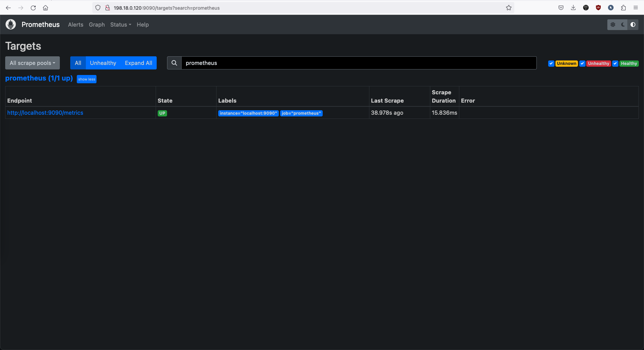Open the localhost:9090/metrics endpoint link
Image resolution: width=644 pixels, height=350 pixels.
(x=45, y=113)
